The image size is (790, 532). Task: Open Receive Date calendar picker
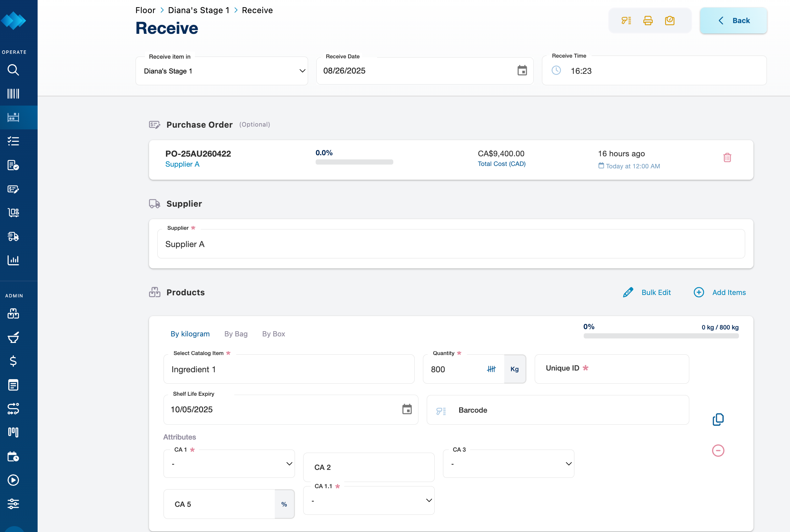pos(522,71)
